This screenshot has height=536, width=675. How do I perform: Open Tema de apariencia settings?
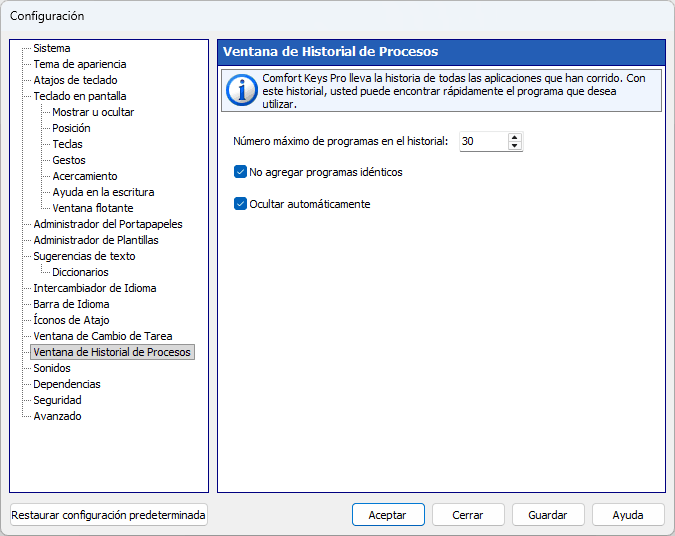pyautogui.click(x=80, y=64)
